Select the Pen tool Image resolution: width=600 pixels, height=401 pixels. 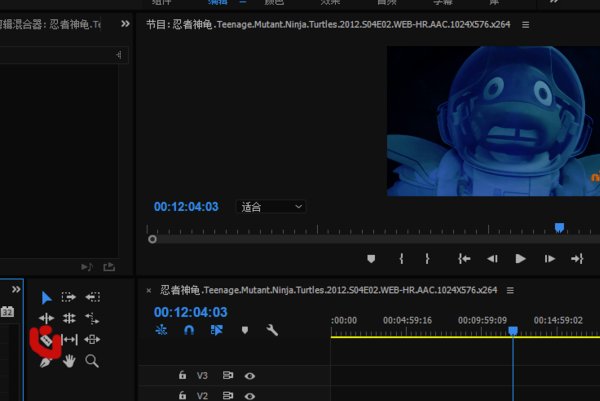coord(46,362)
